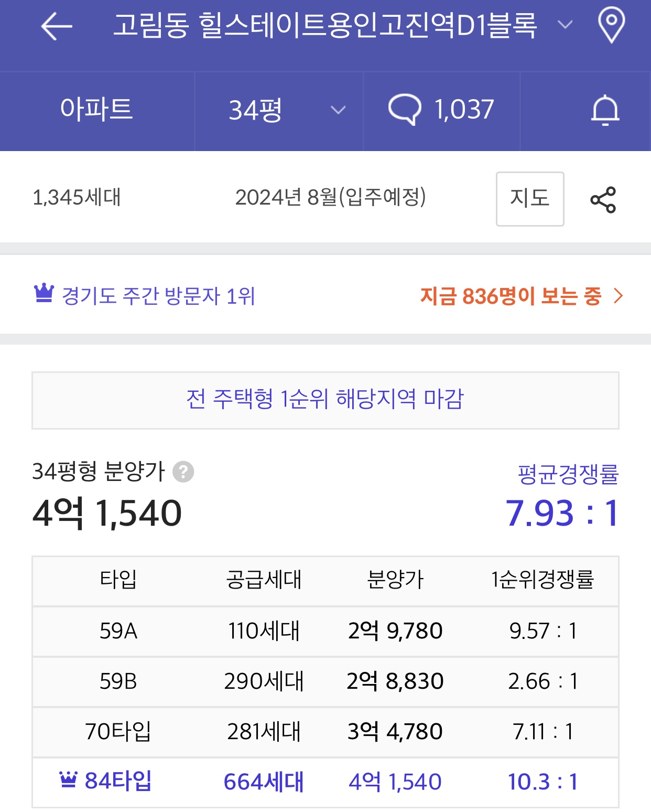Tap the 1순위경쟁률 column header
Screen dimensions: 651x812
click(542, 580)
